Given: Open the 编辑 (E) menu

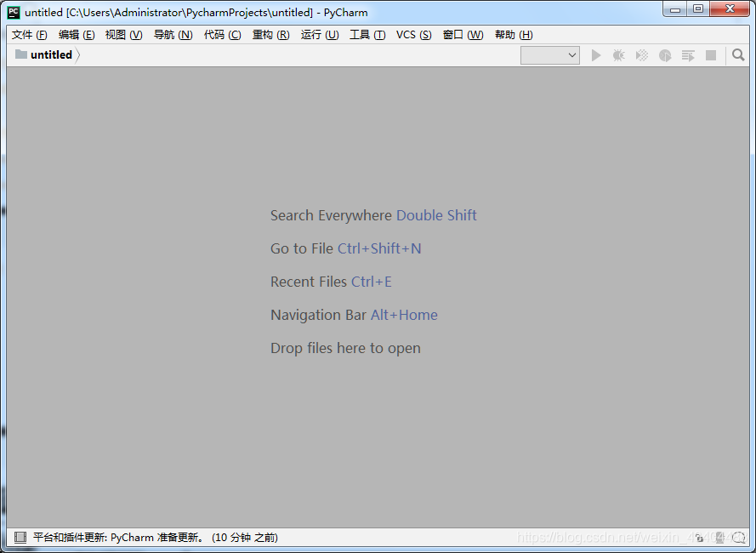Looking at the screenshot, I should point(77,35).
